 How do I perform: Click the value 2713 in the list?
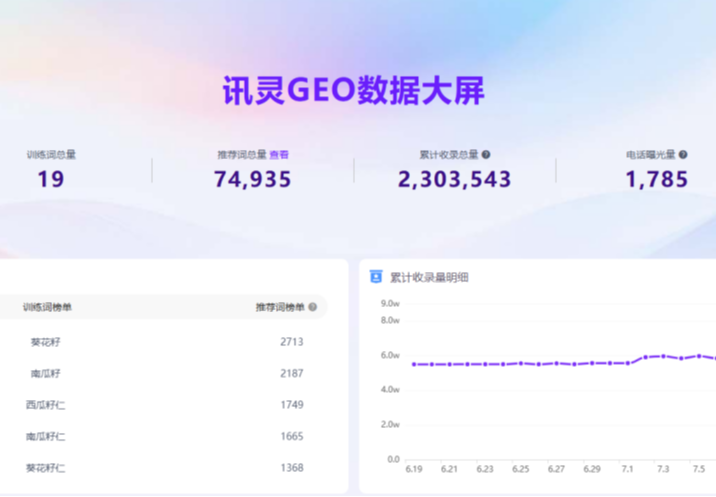[292, 342]
